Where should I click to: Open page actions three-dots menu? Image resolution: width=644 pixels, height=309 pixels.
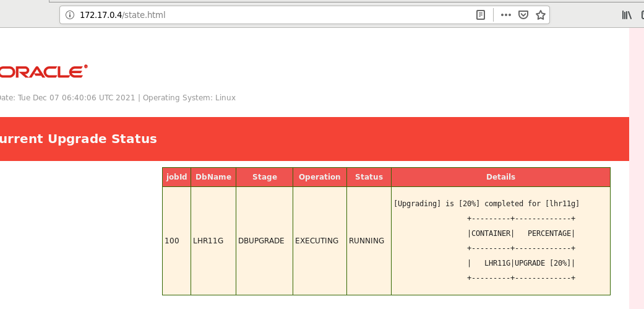(x=506, y=15)
